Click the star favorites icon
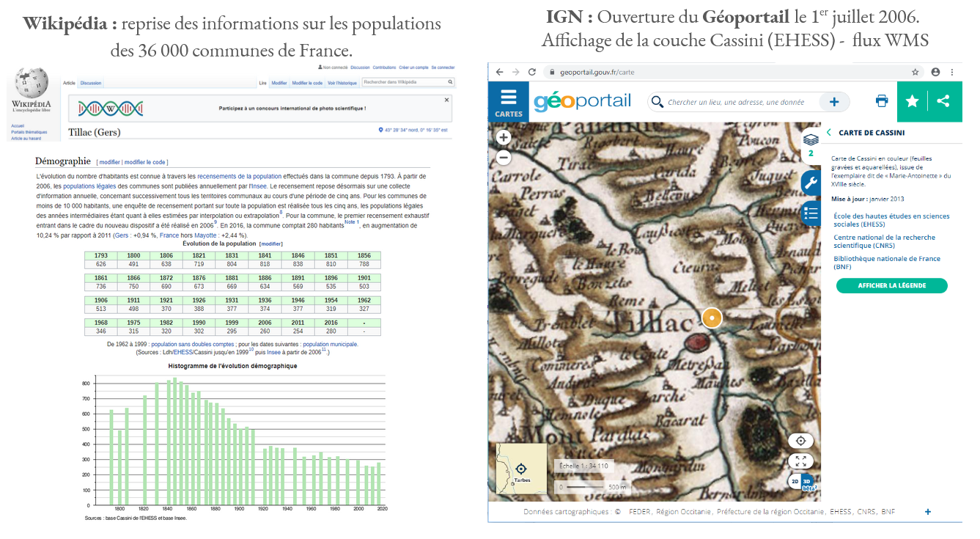This screenshot has width=980, height=539. click(912, 101)
